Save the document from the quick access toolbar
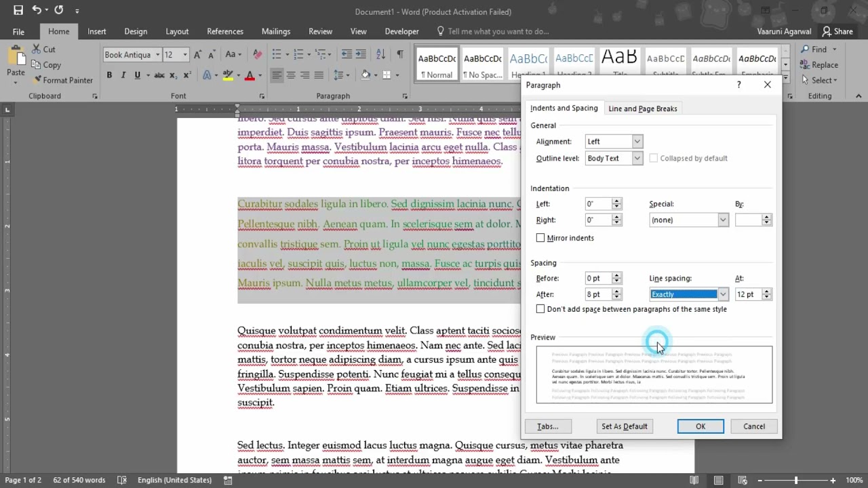This screenshot has width=868, height=488. [x=18, y=10]
